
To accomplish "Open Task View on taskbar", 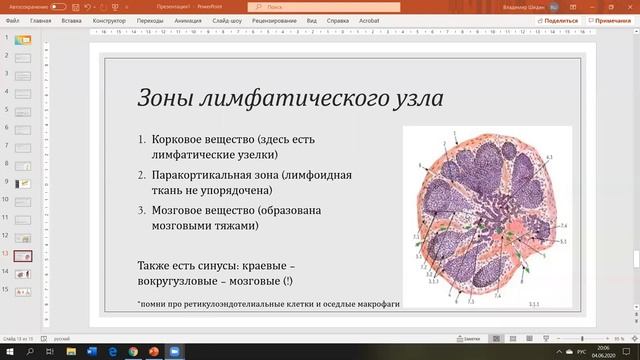I will coord(50,351).
